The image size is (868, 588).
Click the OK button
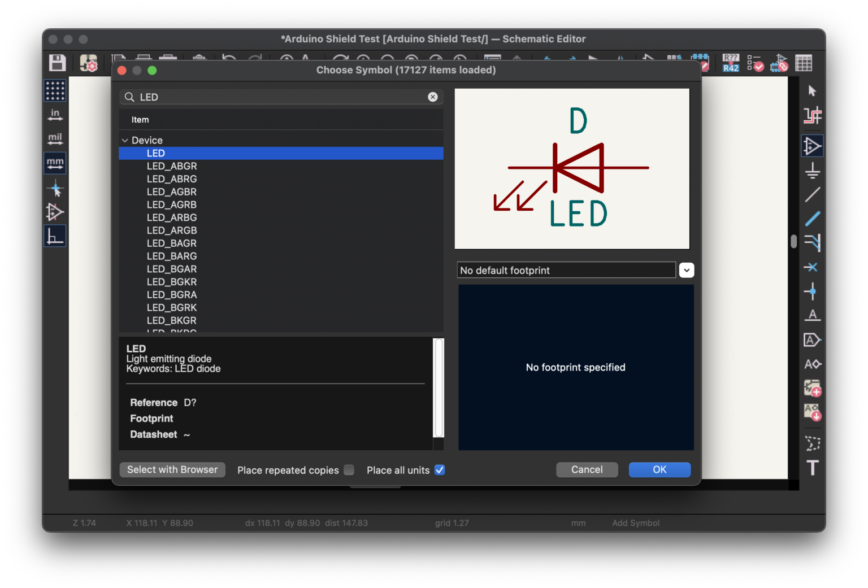tap(659, 470)
